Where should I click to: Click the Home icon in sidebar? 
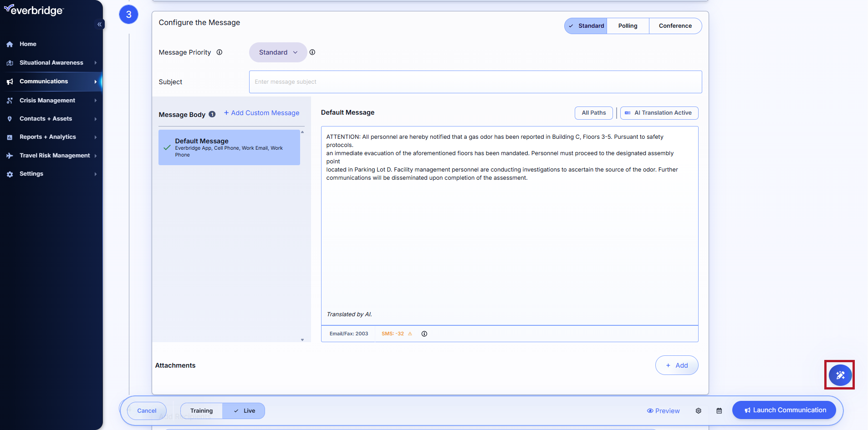point(10,45)
